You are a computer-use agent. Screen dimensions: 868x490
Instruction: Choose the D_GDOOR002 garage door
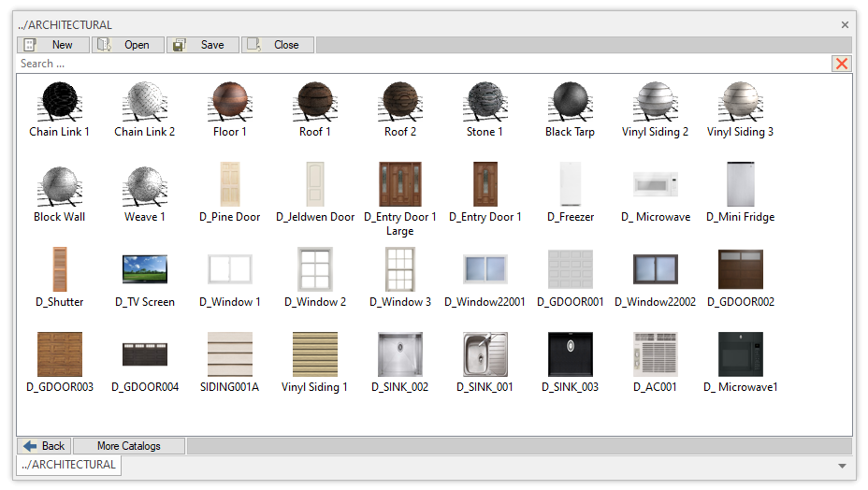tap(741, 269)
